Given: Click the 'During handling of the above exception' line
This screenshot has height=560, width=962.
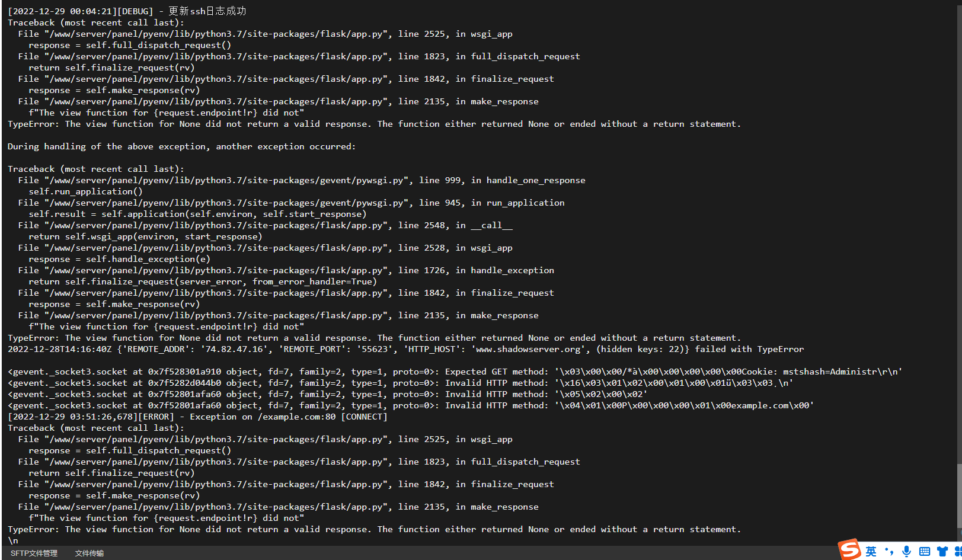Looking at the screenshot, I should click(x=181, y=146).
